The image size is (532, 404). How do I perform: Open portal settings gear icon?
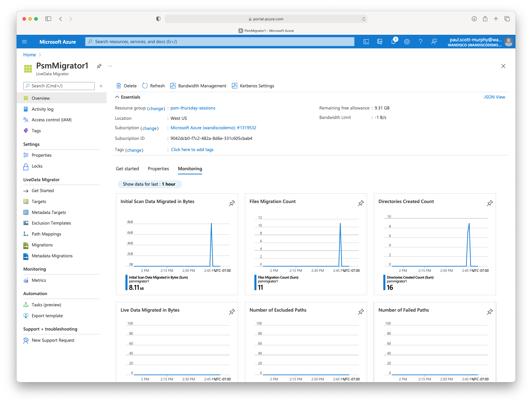point(407,42)
